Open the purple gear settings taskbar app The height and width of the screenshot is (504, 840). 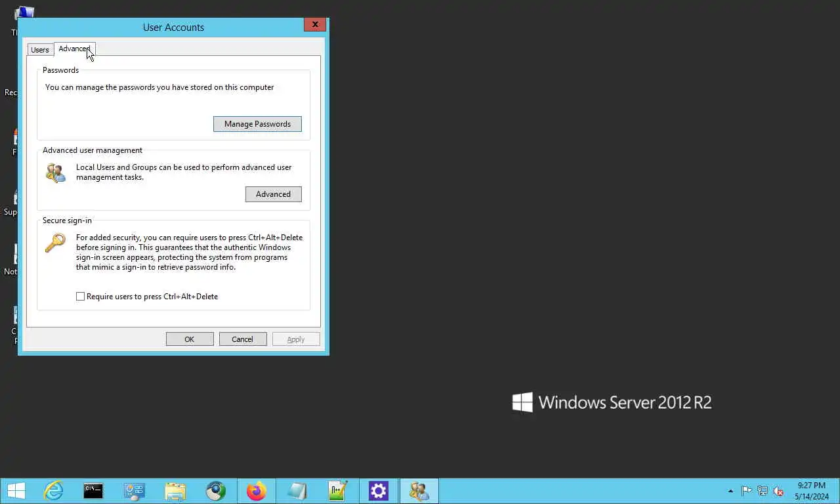(379, 491)
